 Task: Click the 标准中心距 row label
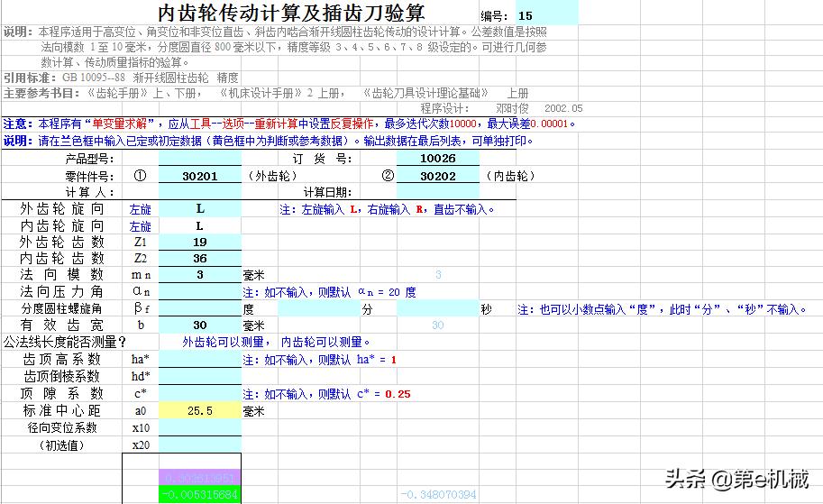tap(62, 410)
